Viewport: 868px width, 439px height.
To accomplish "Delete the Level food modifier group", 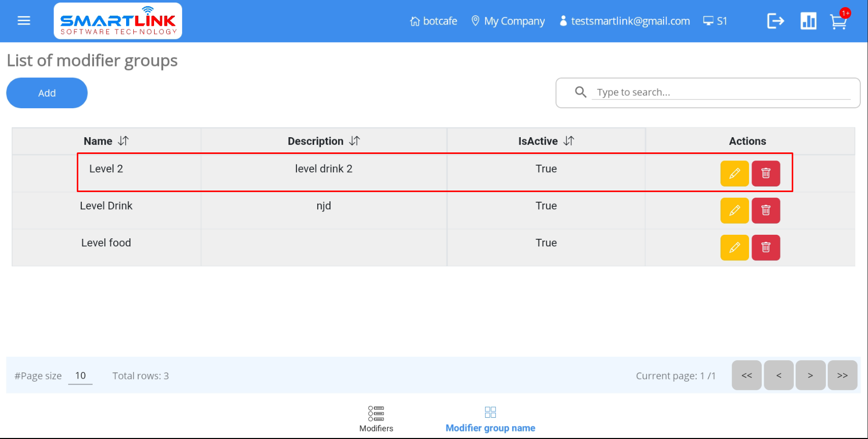I will (x=766, y=248).
